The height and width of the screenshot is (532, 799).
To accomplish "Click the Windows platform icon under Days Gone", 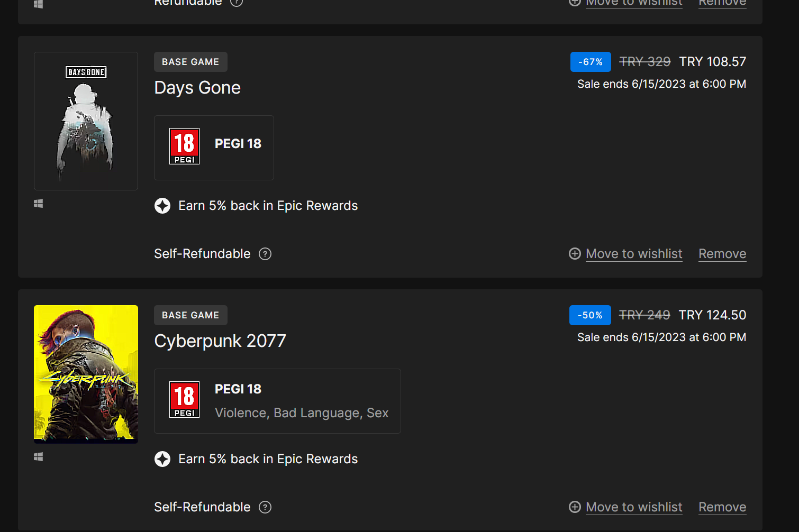I will coord(39,204).
